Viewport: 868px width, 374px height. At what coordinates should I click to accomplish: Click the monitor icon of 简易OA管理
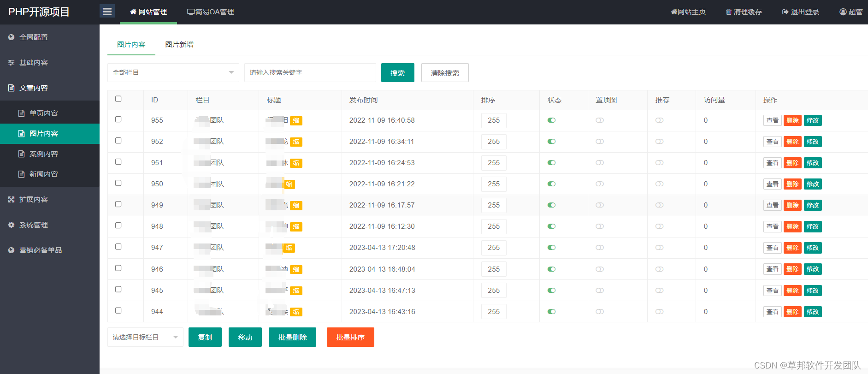click(191, 12)
